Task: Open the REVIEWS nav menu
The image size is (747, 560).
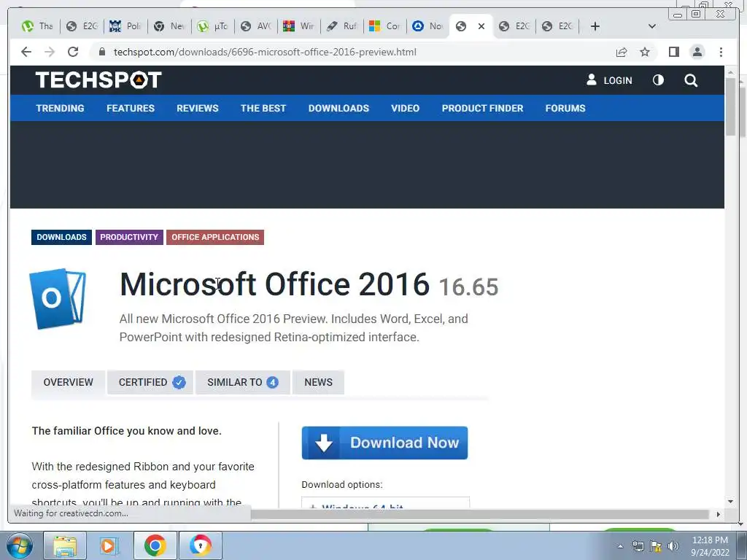Action: pyautogui.click(x=197, y=108)
